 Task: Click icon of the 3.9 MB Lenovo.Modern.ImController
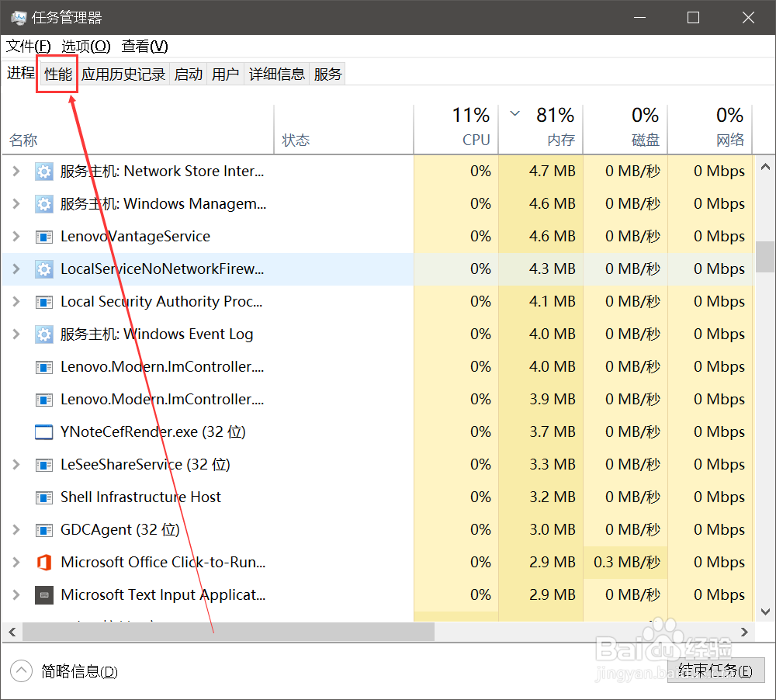pos(44,400)
